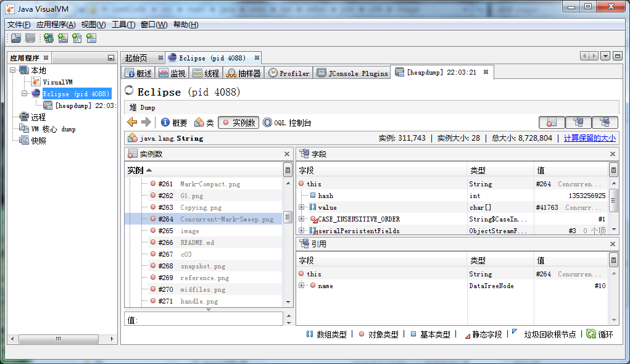Select instance #261 Mark-Compact.png
This screenshot has height=364, width=630.
[x=204, y=184]
